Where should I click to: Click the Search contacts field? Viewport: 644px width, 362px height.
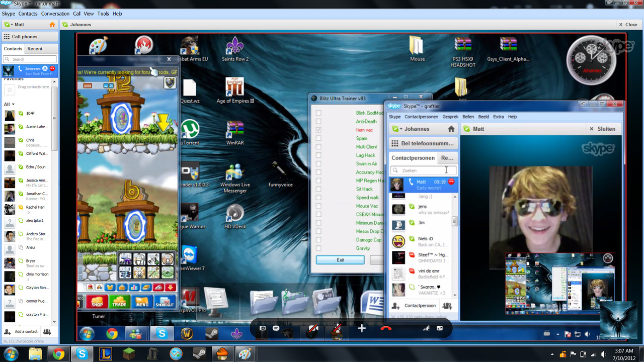30,59
